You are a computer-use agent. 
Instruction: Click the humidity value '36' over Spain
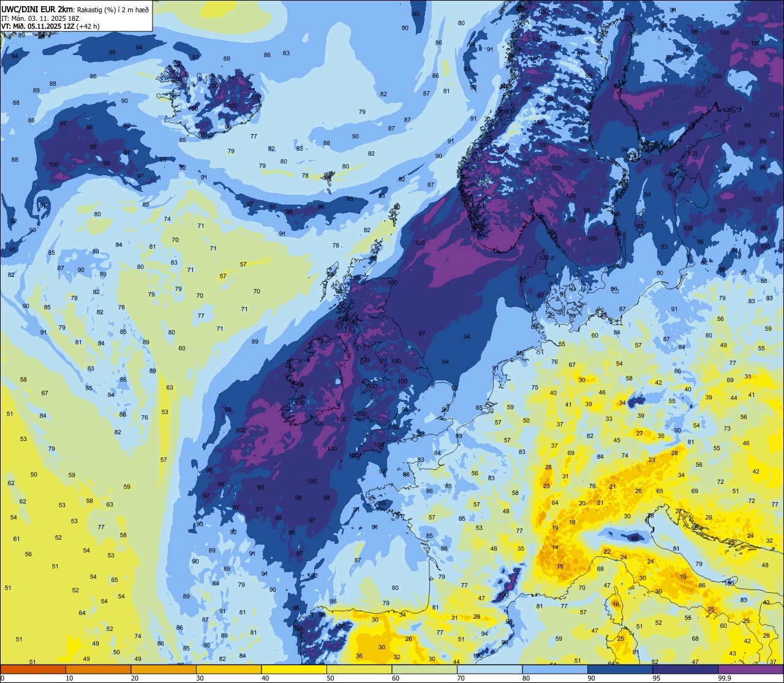coord(359,656)
